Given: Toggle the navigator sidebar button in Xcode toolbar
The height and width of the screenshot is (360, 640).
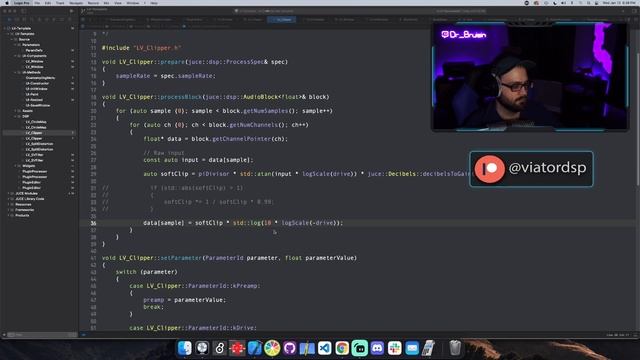Looking at the screenshot, I should pos(24,11).
